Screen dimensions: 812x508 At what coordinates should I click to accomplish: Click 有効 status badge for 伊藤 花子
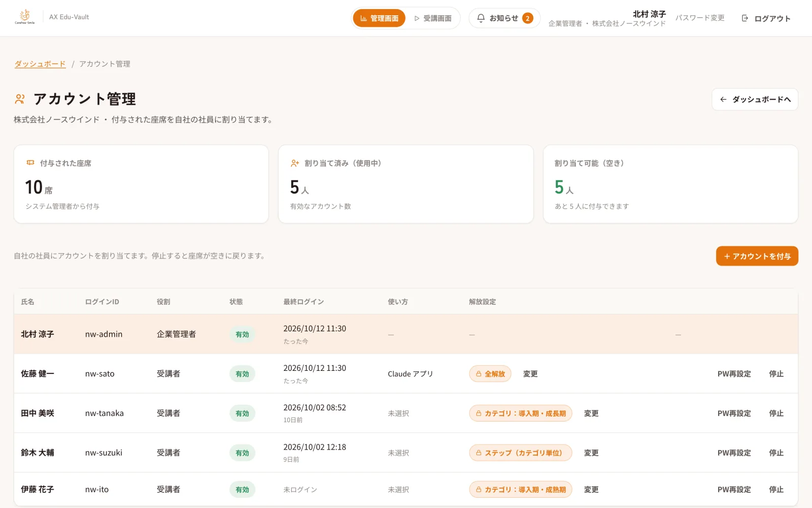pyautogui.click(x=242, y=490)
